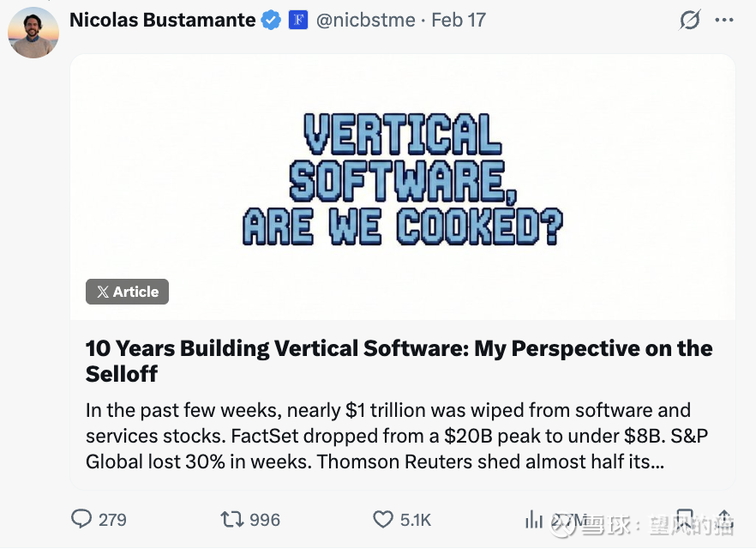
Task: Click the @nicbstme handle
Action: [x=366, y=20]
